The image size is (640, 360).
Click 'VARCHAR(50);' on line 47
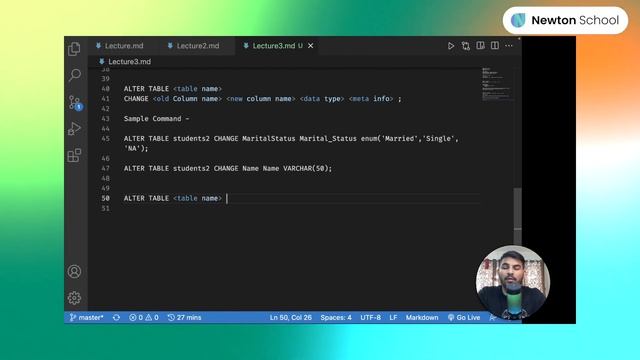(307, 168)
